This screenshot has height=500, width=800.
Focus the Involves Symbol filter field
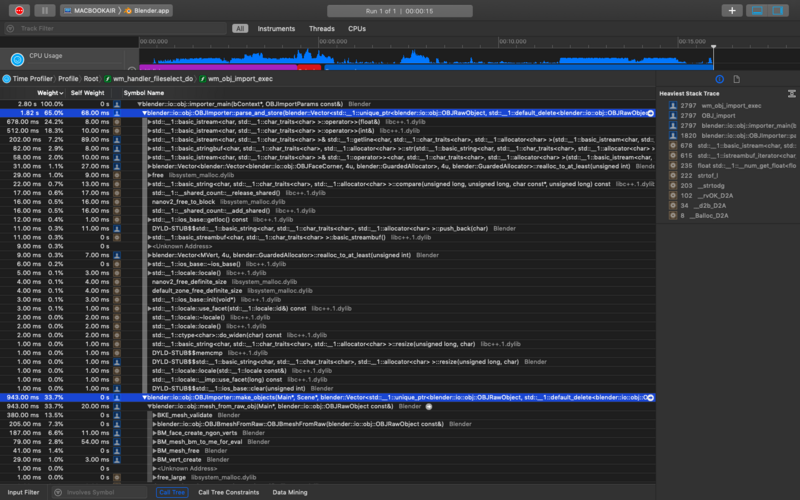point(99,492)
